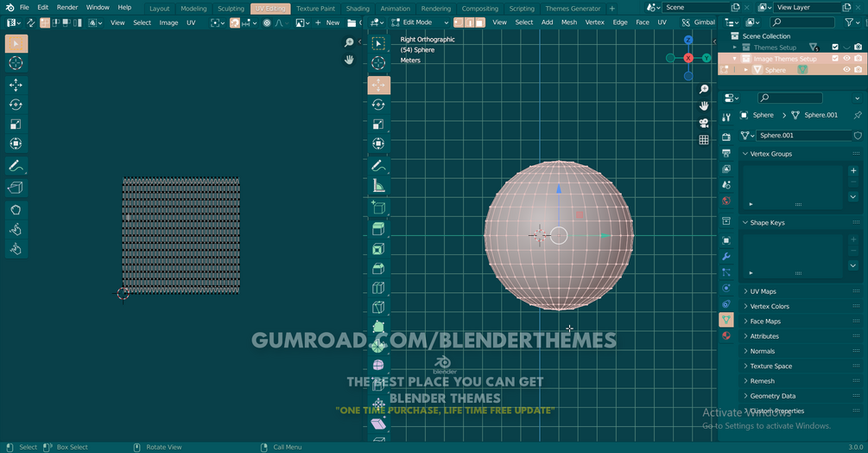
Task: Hide Sphere object with eye icon
Action: [x=846, y=69]
